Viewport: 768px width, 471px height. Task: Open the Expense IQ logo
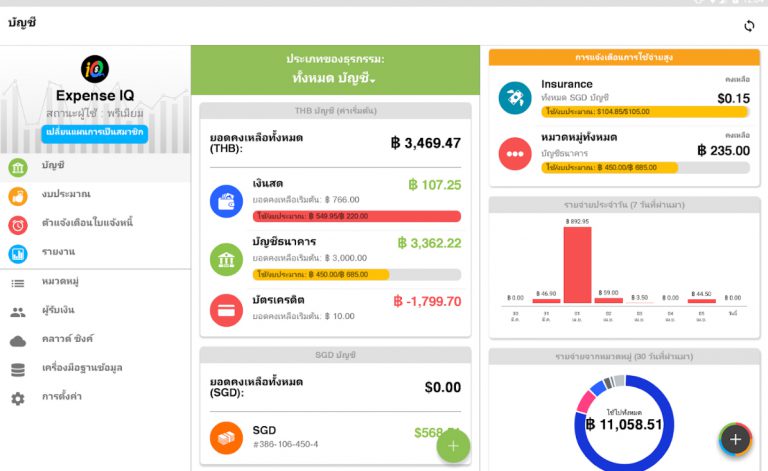95,69
